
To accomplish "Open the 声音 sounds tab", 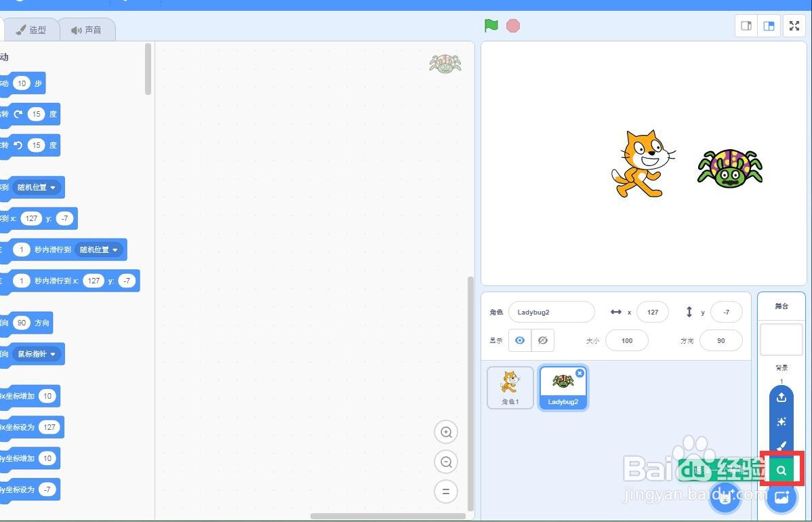I will click(x=87, y=30).
